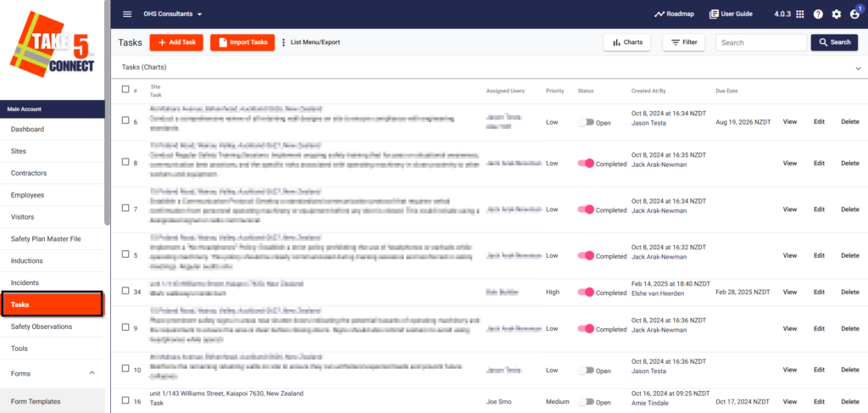Open the Roadmap link

(x=674, y=14)
